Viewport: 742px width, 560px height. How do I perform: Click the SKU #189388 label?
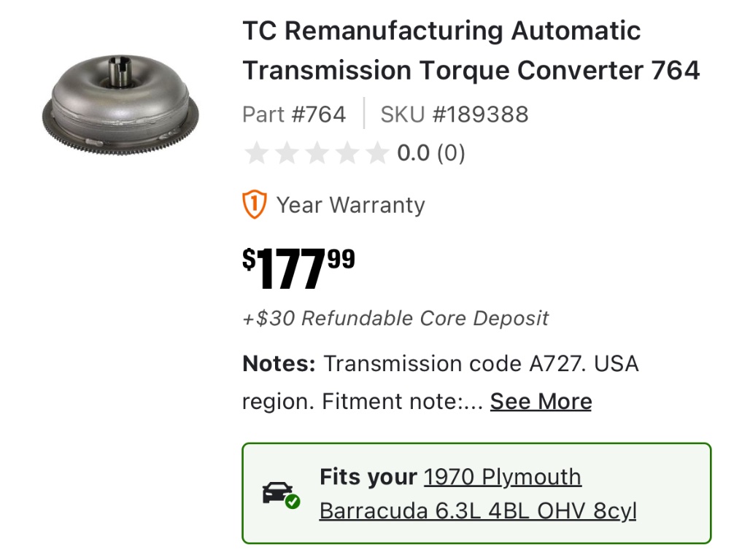pos(454,114)
